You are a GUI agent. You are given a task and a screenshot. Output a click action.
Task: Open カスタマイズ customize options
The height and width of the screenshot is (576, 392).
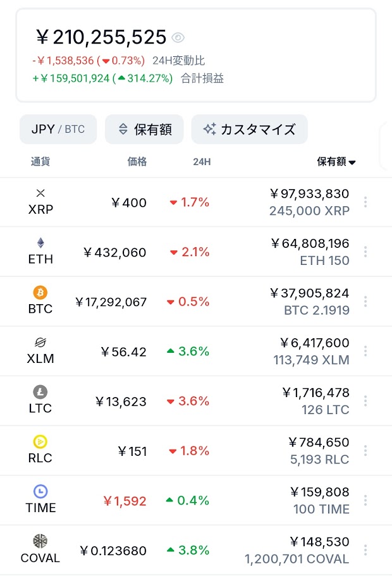pyautogui.click(x=250, y=130)
